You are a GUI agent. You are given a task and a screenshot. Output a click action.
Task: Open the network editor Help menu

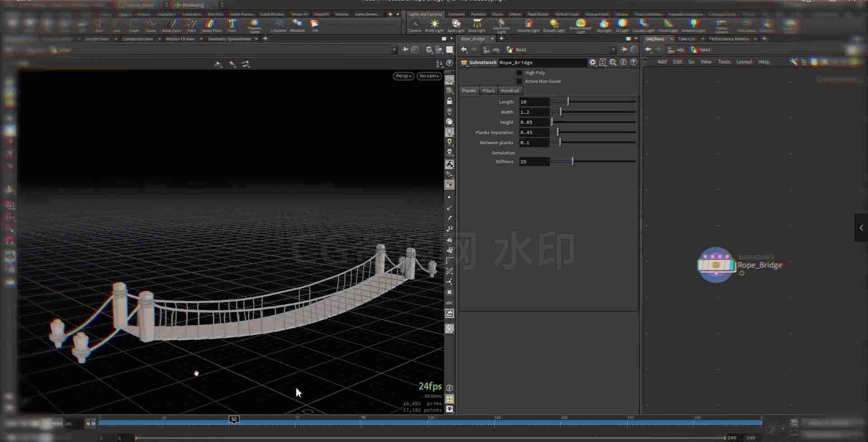point(764,62)
